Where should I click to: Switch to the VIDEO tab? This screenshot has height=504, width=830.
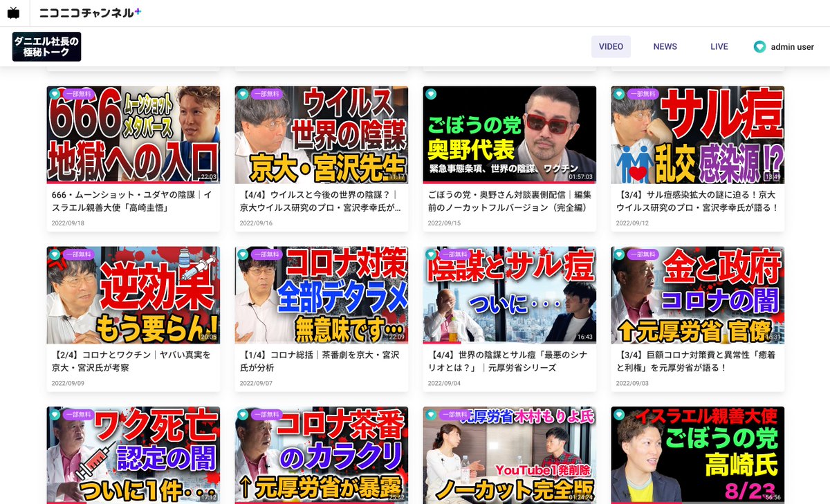[611, 47]
